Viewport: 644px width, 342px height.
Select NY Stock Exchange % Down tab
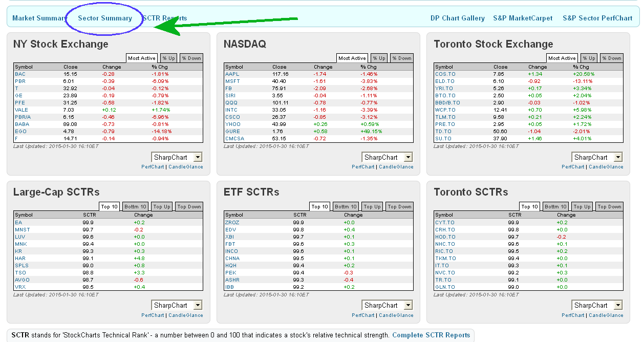click(x=191, y=58)
